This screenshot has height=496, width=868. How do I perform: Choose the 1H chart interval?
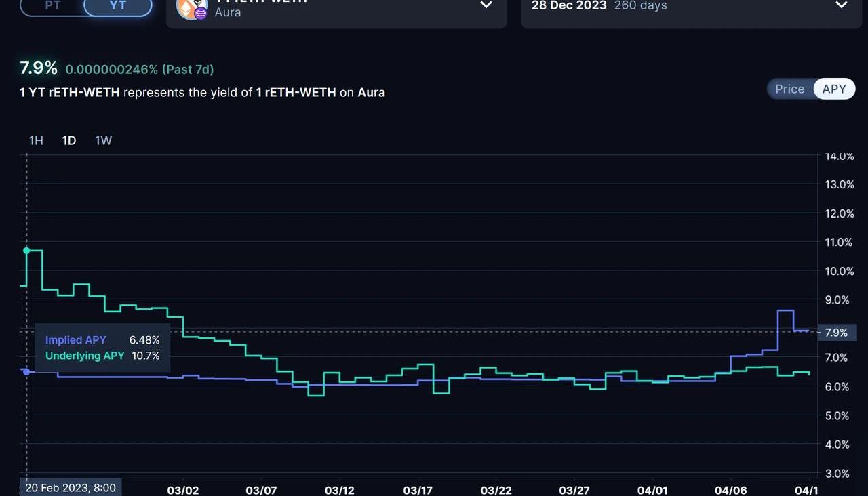pyautogui.click(x=36, y=140)
